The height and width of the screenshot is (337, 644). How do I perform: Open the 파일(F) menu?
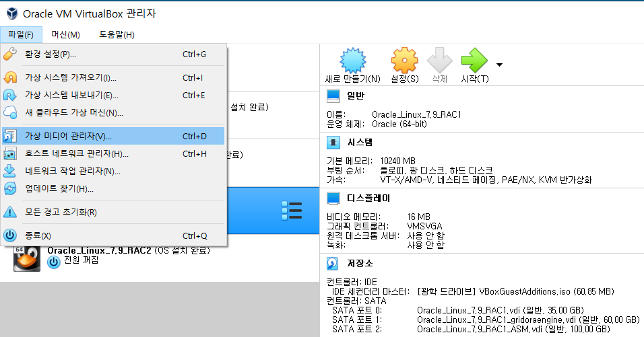[x=21, y=35]
